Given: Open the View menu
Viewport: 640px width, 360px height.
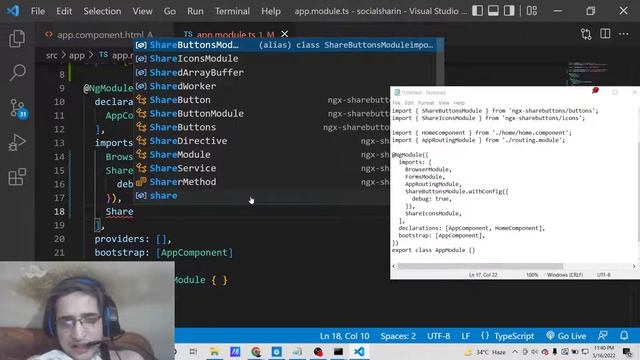Looking at the screenshot, I should (x=142, y=11).
